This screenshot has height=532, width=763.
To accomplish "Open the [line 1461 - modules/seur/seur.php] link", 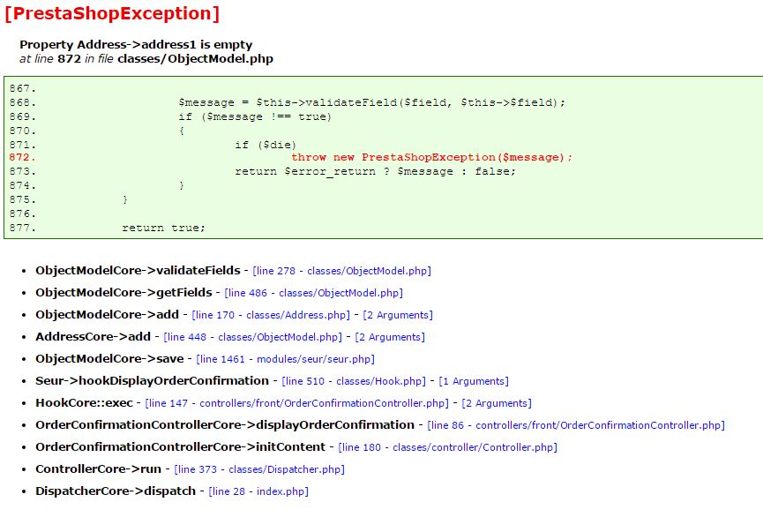I will tap(285, 359).
